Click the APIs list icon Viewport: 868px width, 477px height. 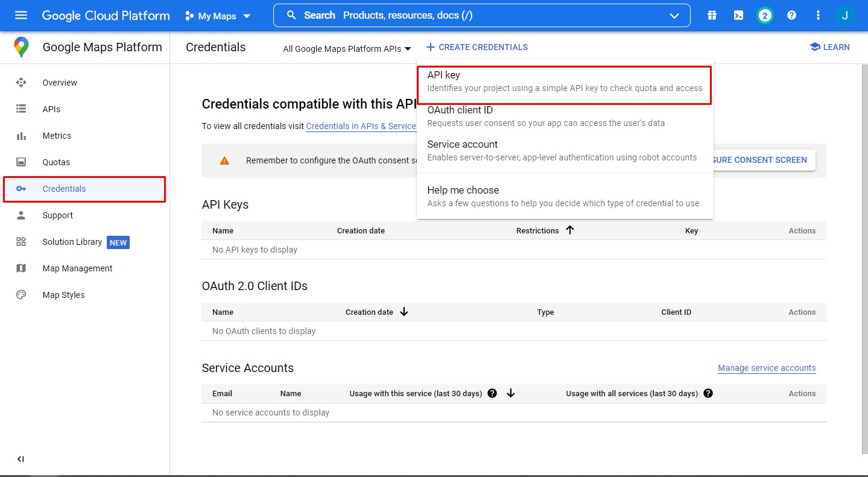(21, 109)
